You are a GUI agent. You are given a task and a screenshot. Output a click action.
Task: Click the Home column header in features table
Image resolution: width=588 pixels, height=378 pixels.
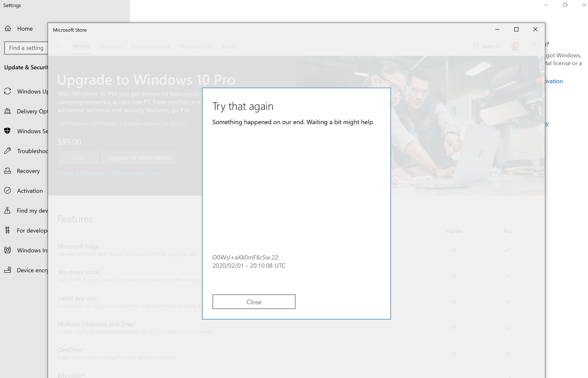[x=454, y=231]
